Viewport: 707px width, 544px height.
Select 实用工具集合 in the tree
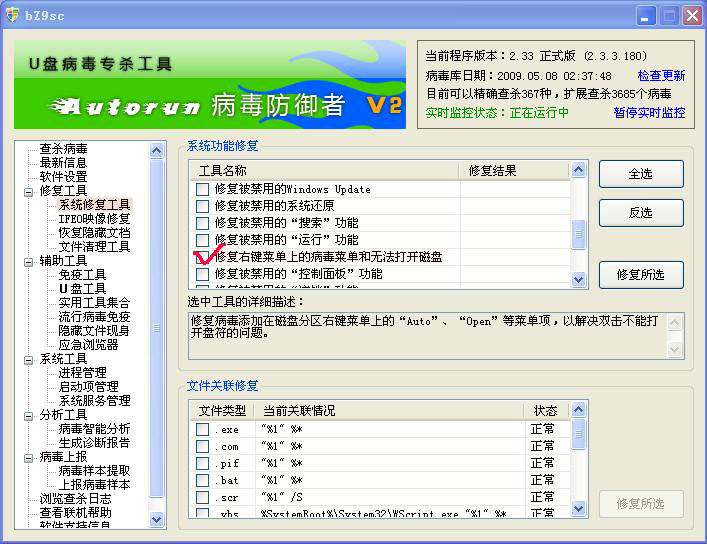(x=94, y=303)
